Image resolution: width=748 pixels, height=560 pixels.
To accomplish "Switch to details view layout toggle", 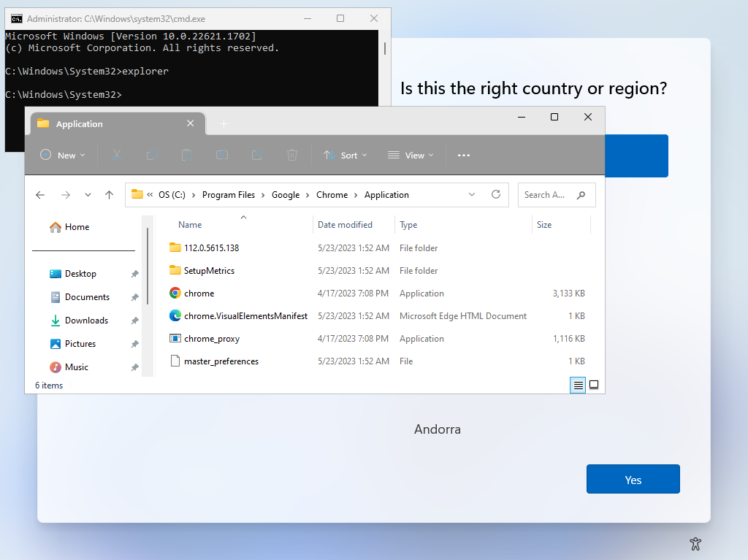I will pyautogui.click(x=578, y=386).
